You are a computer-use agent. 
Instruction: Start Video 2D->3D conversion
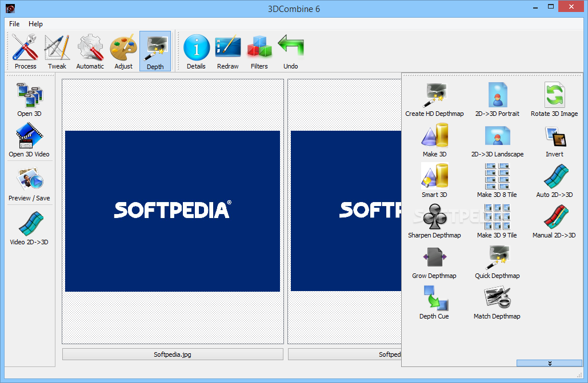(29, 228)
